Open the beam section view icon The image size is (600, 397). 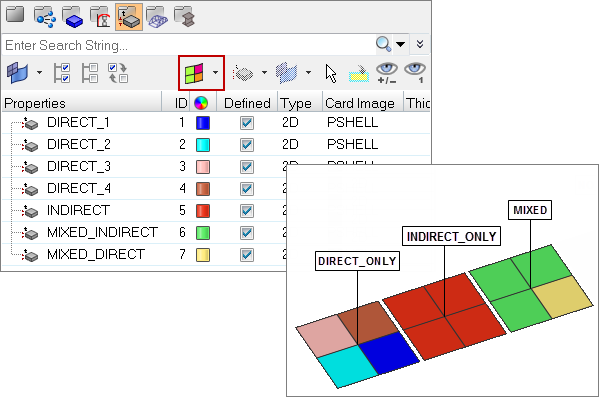pos(184,17)
